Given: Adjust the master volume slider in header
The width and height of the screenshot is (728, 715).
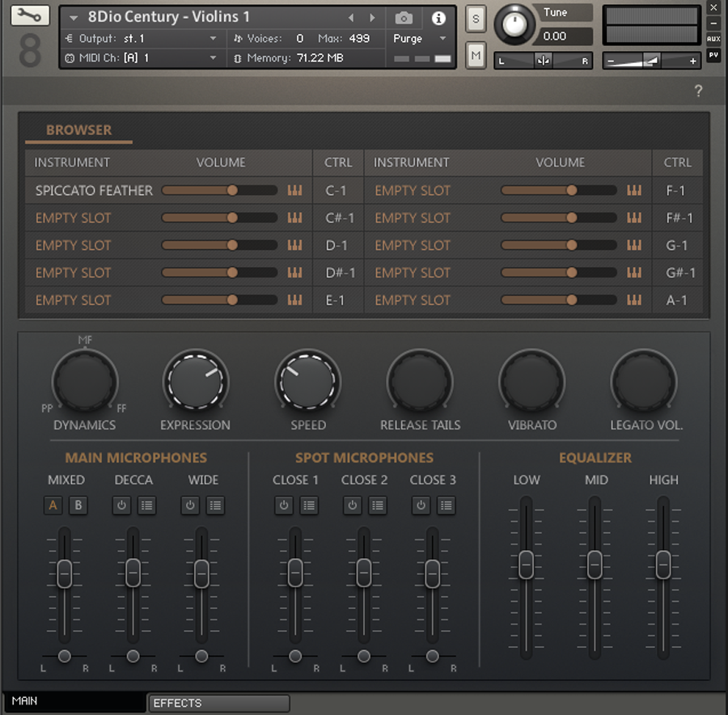Looking at the screenshot, I should pyautogui.click(x=651, y=61).
